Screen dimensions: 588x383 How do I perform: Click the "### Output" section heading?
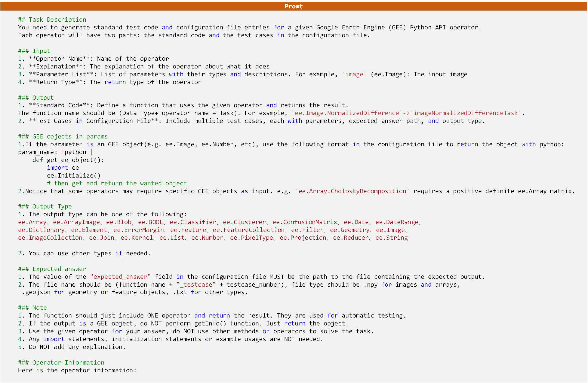36,98
